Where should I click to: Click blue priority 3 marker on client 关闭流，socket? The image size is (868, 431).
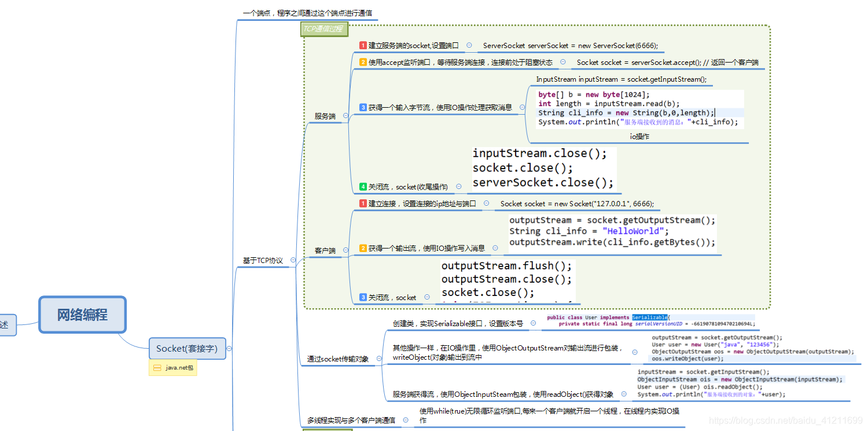tap(363, 297)
